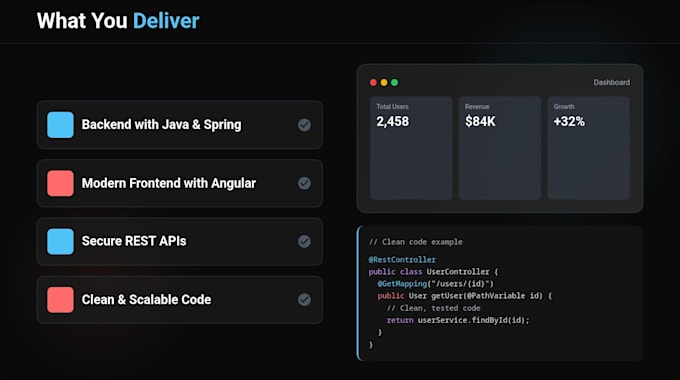Click the blue square icon beside Secure REST APIs

[x=60, y=241]
